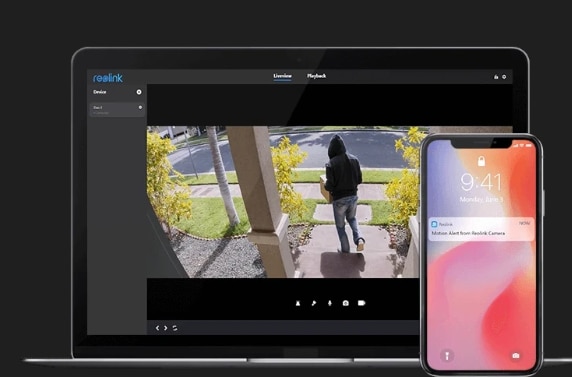Select the camera entry in the Device list
Viewport: 572px width, 377px height.
coord(117,109)
